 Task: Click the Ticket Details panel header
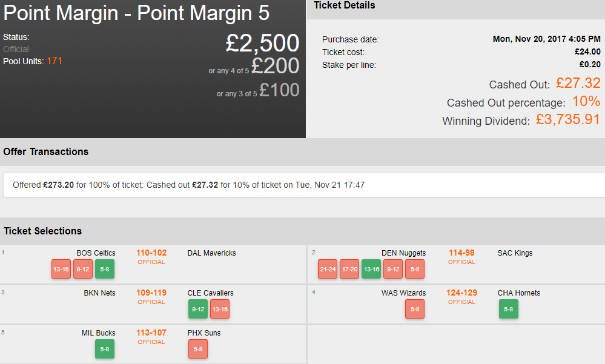[345, 5]
